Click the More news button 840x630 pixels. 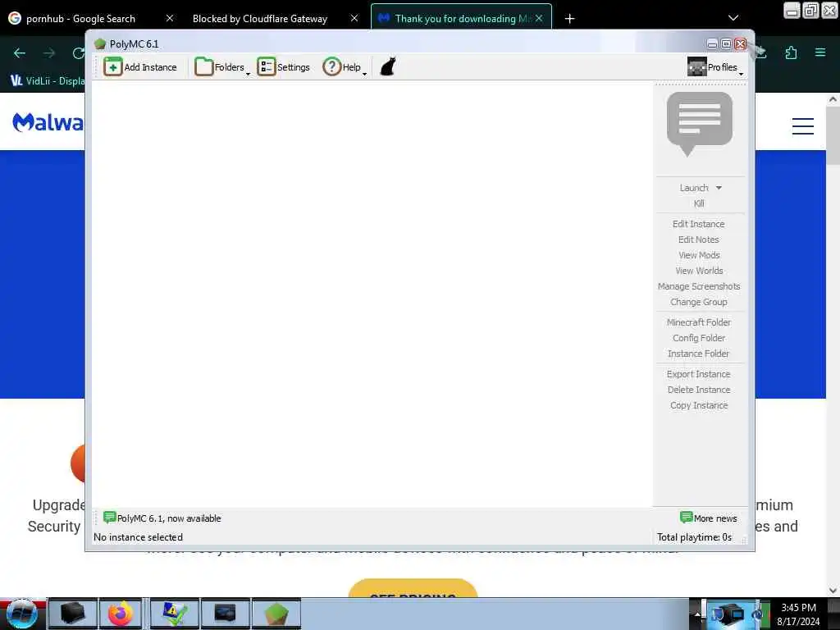(708, 518)
